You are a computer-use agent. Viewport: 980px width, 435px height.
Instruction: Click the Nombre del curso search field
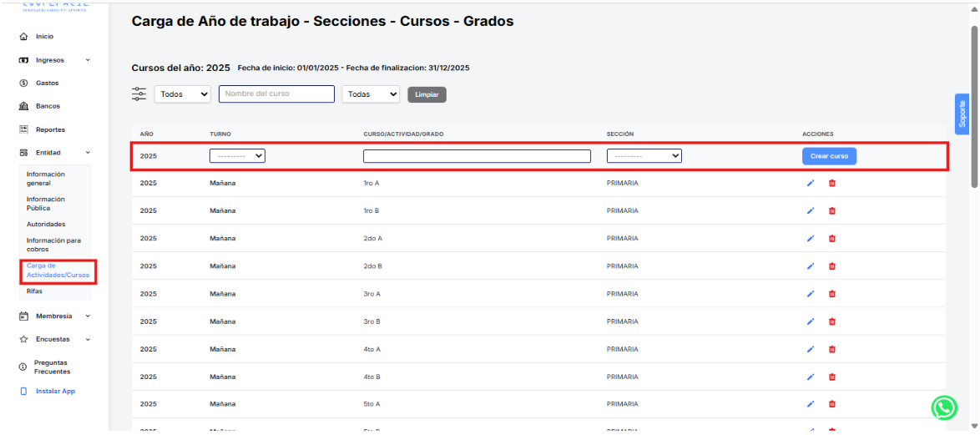click(276, 94)
